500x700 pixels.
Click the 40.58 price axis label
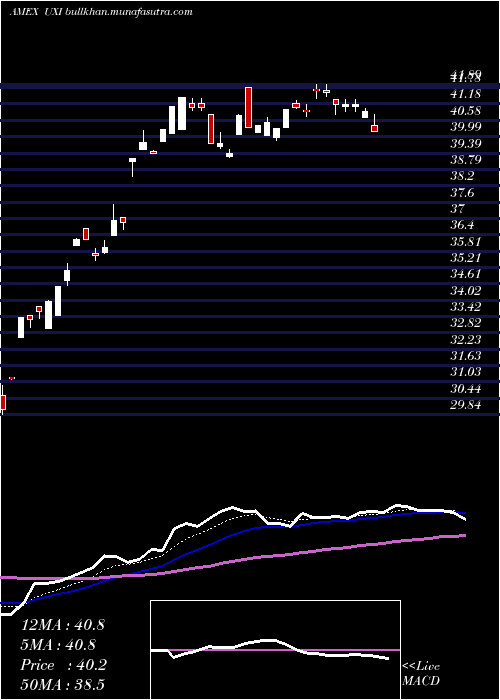(x=465, y=110)
